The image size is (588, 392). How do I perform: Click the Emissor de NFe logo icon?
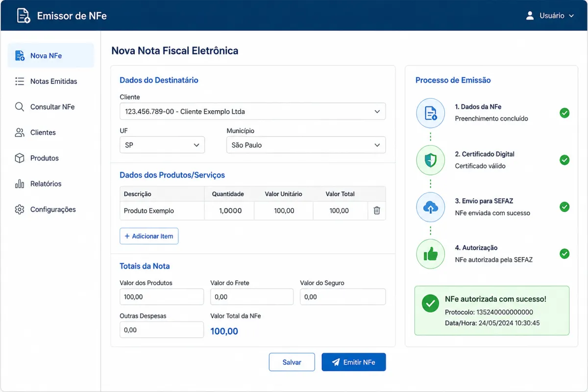point(23,16)
